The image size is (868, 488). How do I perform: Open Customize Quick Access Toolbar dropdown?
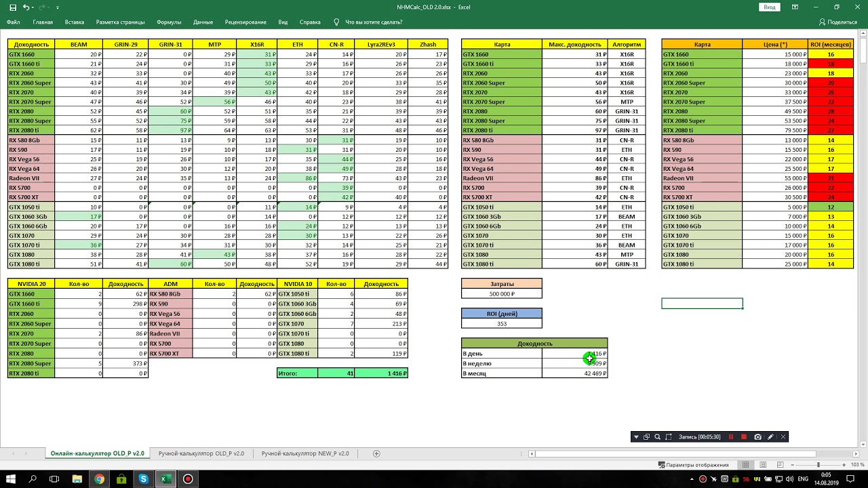pos(58,7)
